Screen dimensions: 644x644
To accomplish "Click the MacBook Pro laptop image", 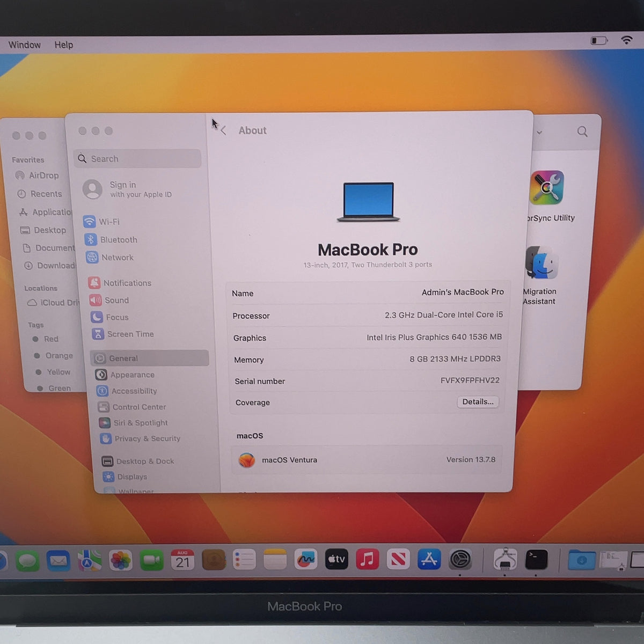I will [x=369, y=202].
